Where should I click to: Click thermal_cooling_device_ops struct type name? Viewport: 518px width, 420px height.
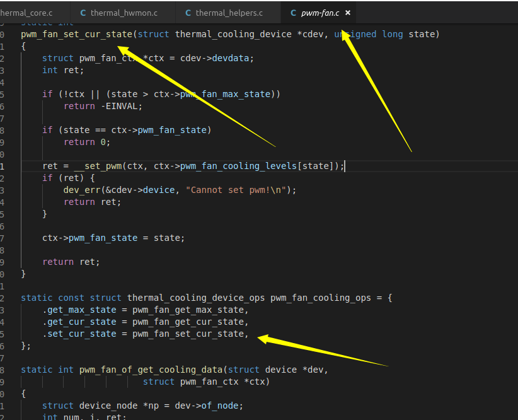click(197, 298)
